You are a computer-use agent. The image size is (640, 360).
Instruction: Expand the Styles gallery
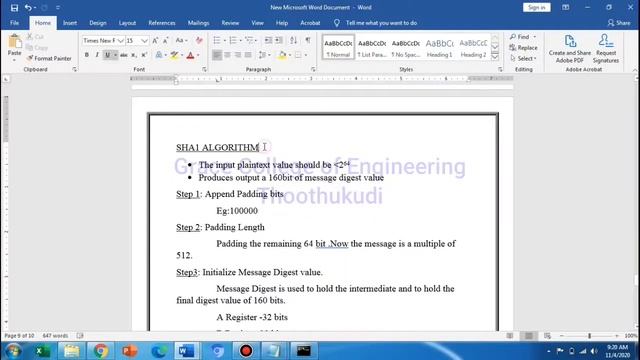[x=495, y=57]
